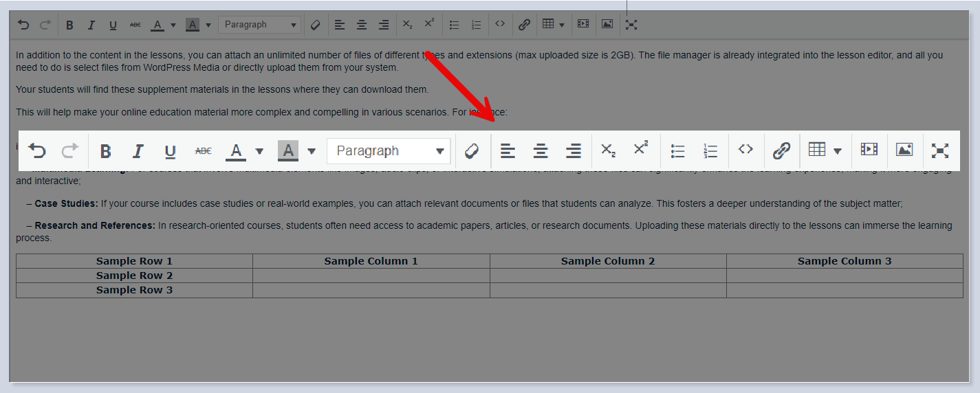The image size is (980, 393).
Task: Click the strikethrough button in the enlarged toolbar
Action: tap(204, 151)
